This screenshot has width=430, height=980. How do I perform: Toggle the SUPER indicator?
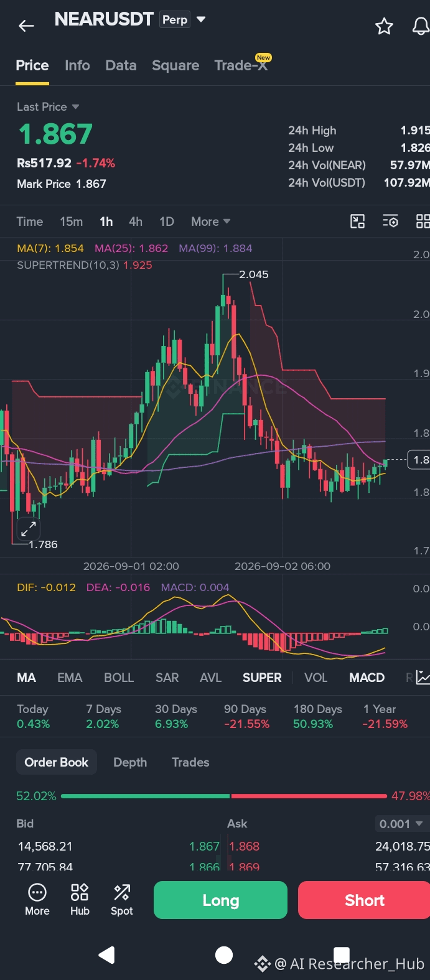click(x=262, y=678)
